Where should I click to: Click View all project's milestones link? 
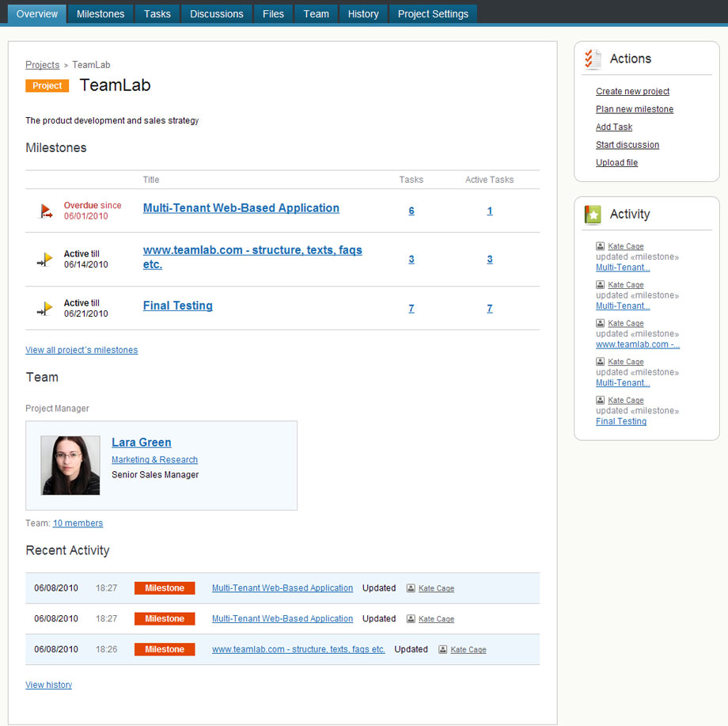tap(82, 350)
